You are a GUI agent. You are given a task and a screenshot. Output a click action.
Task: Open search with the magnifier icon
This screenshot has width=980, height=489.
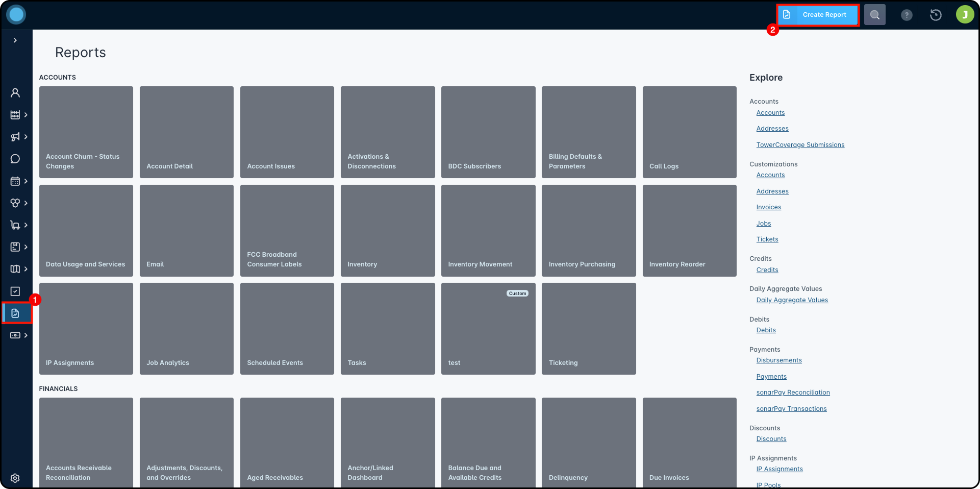(875, 15)
